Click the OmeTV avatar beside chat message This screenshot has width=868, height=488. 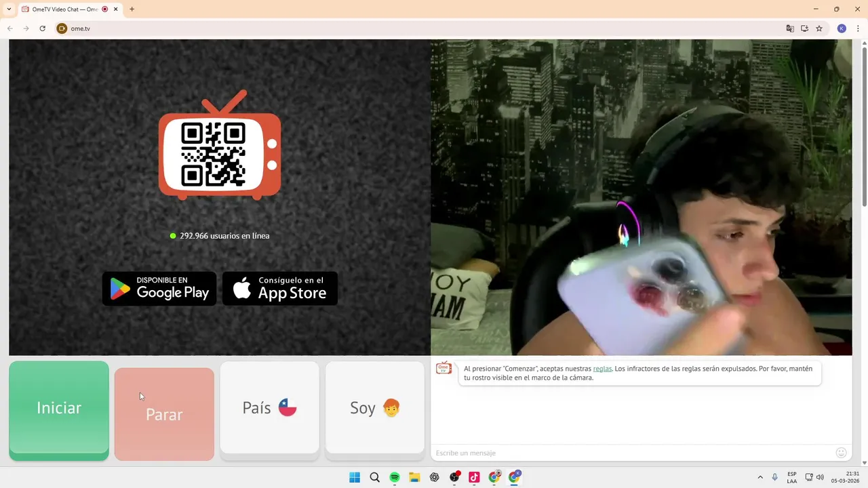[x=443, y=369]
